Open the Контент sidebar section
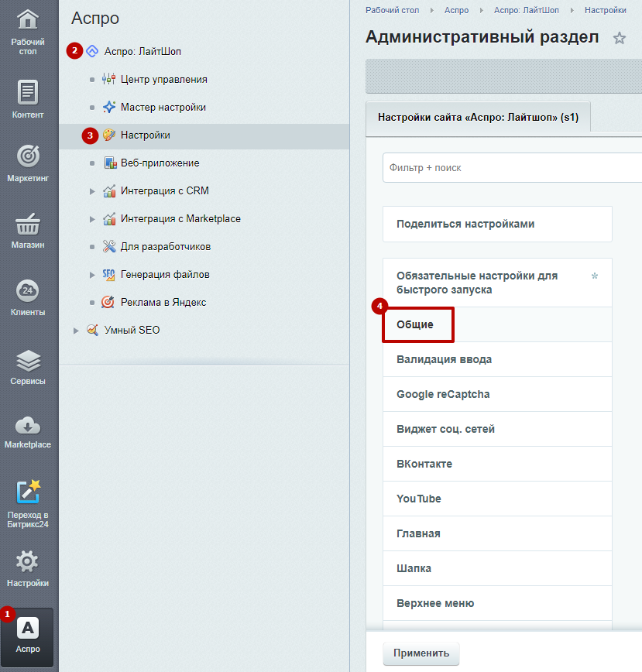This screenshot has width=642, height=672. 28,99
